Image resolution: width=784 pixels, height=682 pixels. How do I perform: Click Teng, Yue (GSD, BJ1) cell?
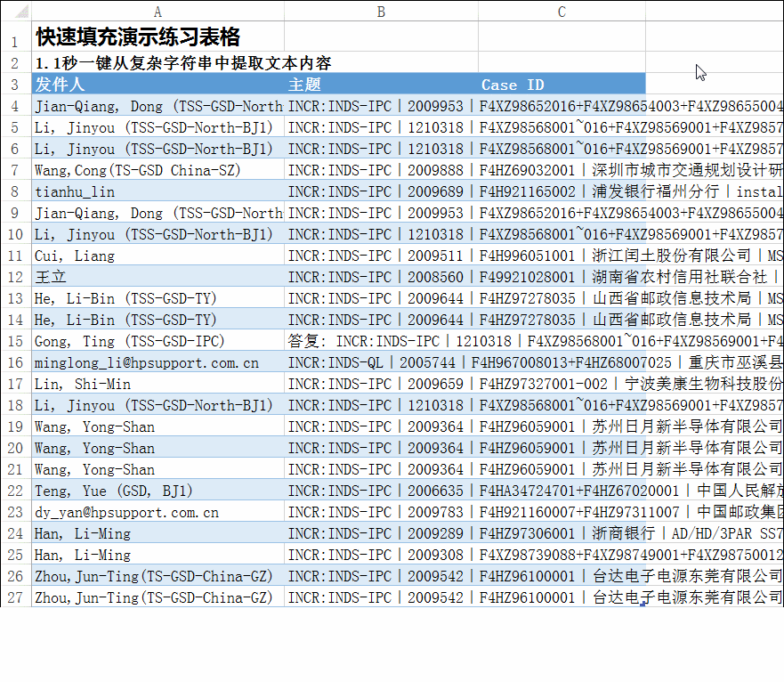tap(158, 491)
